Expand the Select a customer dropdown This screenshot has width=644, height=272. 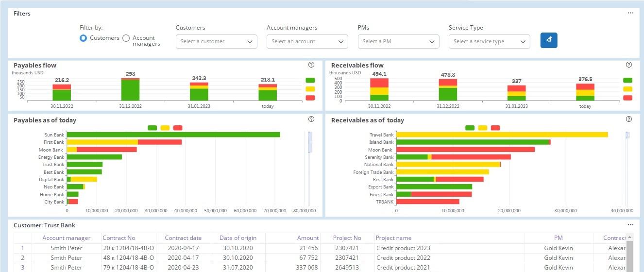click(x=216, y=42)
